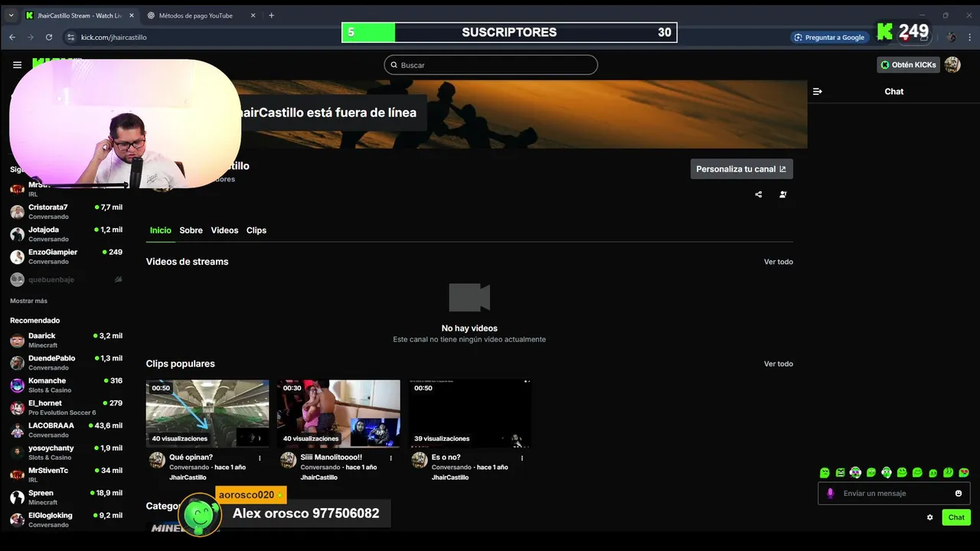Viewport: 980px width, 551px height.
Task: Click the Komanche channel avatar
Action: click(x=17, y=386)
